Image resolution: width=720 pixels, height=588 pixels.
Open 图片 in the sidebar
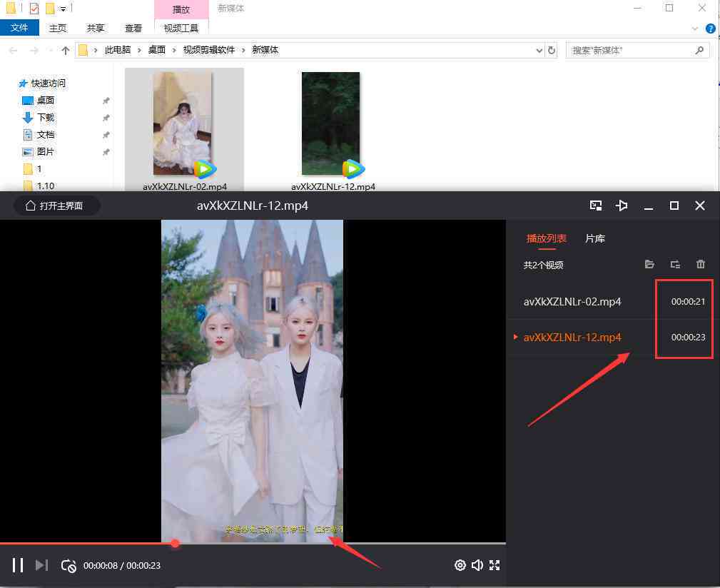point(39,151)
